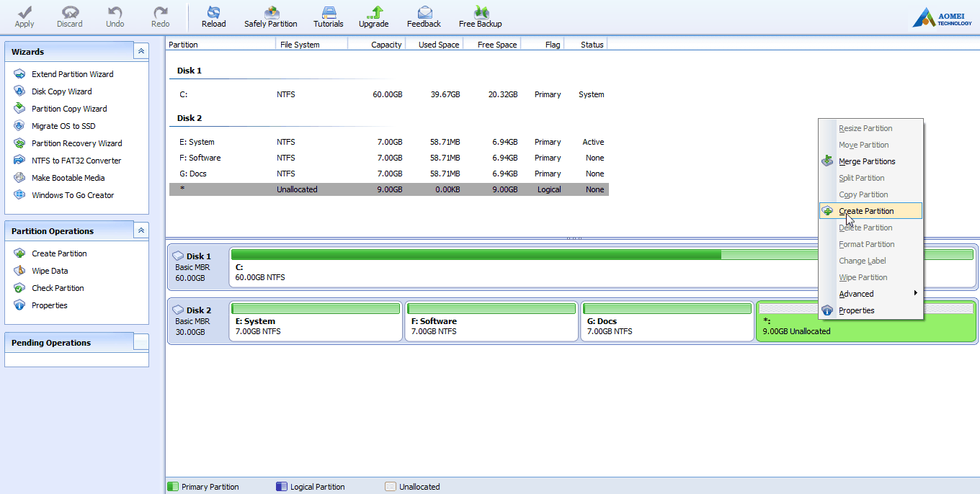Launch the Partition Copy Wizard
The image size is (980, 494).
tap(61, 109)
